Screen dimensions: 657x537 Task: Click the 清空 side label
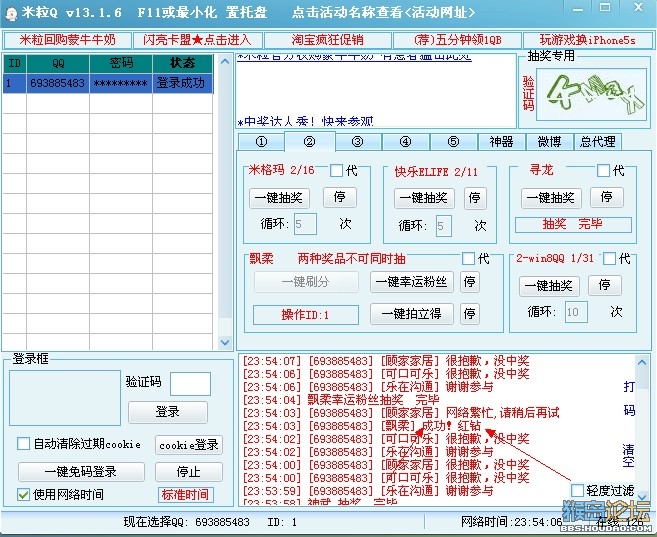tap(628, 456)
